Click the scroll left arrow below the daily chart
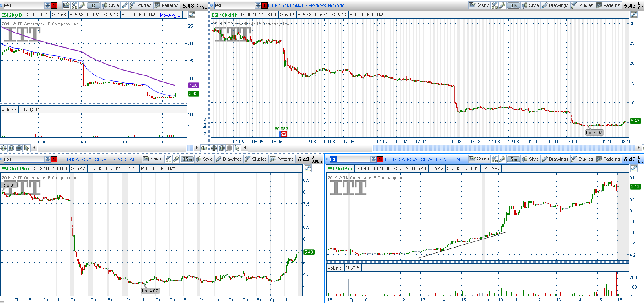Viewport: 644px width, 303px height. (34, 148)
